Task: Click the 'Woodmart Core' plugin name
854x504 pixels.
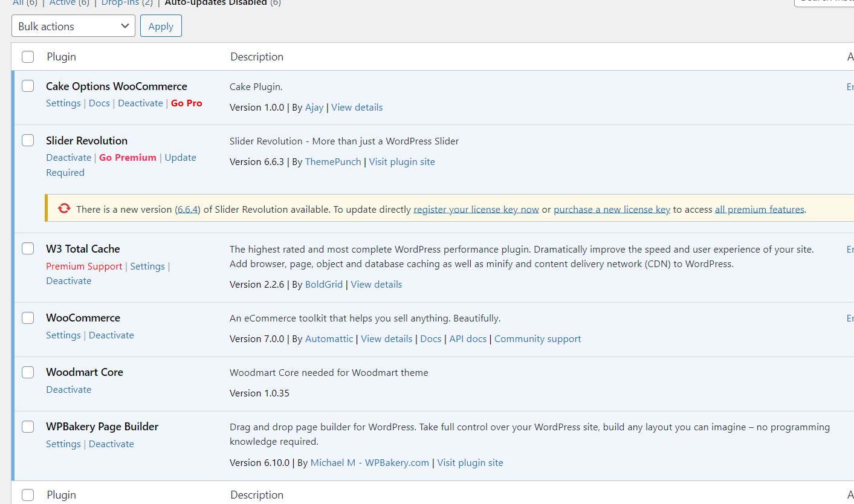Action: point(85,372)
